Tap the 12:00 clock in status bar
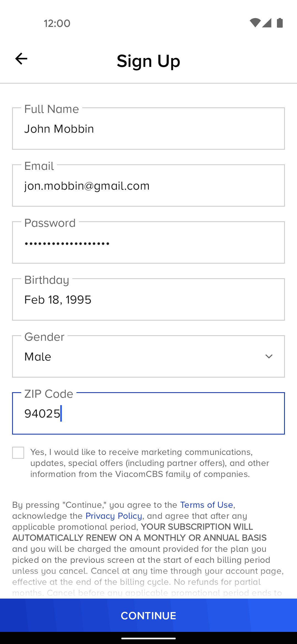The height and width of the screenshot is (644, 297). [57, 23]
